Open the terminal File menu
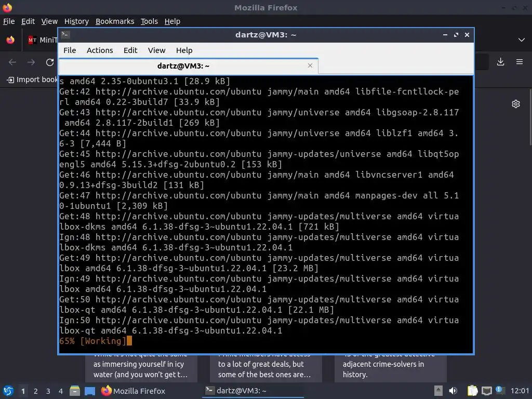 tap(70, 50)
